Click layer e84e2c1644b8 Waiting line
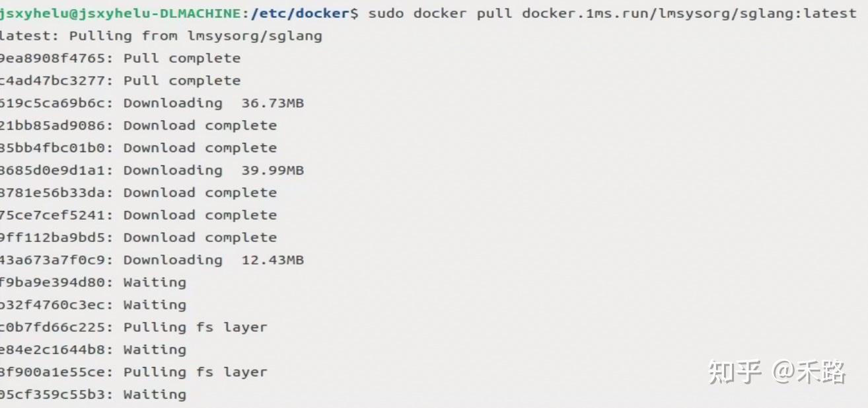The height and width of the screenshot is (408, 868). tap(92, 350)
